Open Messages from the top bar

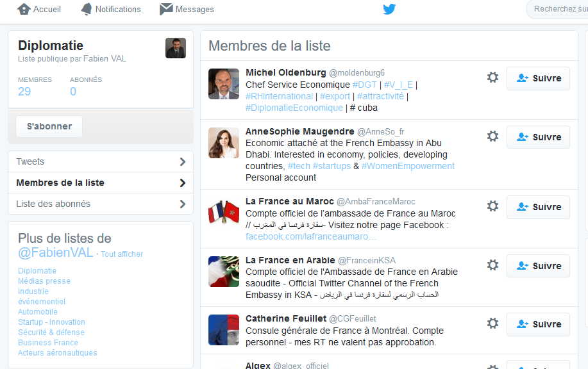pos(187,9)
